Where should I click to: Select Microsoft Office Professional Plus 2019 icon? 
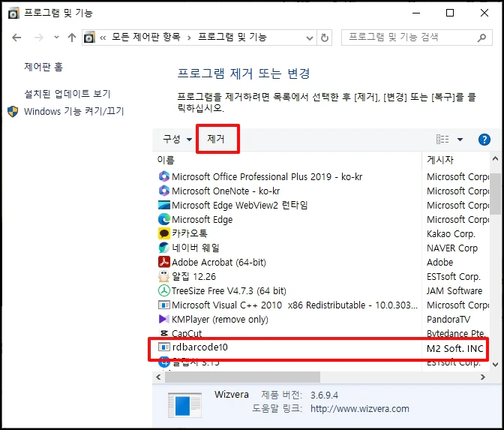coord(164,176)
